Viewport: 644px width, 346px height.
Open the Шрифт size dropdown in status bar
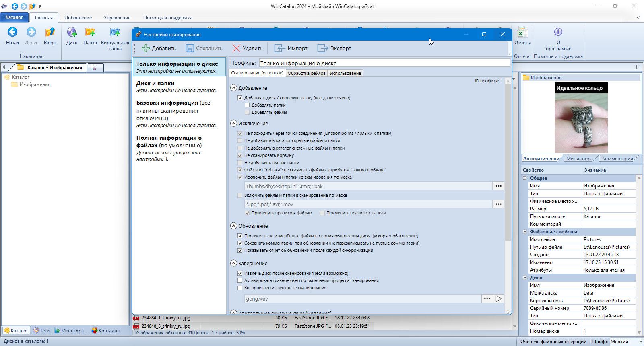626,342
